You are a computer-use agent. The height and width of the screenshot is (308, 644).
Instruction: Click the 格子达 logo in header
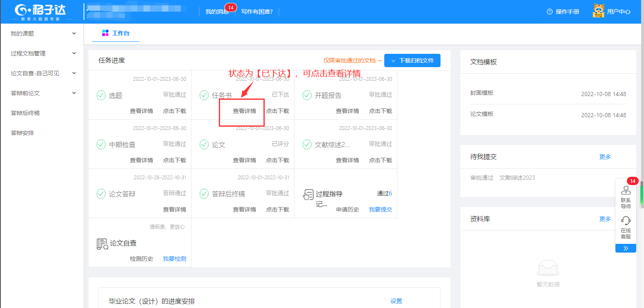click(x=41, y=12)
